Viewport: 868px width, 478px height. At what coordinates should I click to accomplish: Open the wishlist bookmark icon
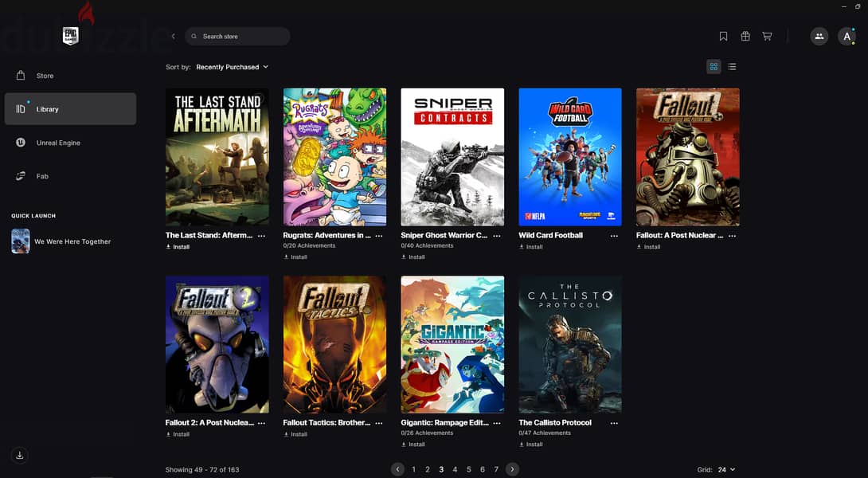(x=723, y=36)
